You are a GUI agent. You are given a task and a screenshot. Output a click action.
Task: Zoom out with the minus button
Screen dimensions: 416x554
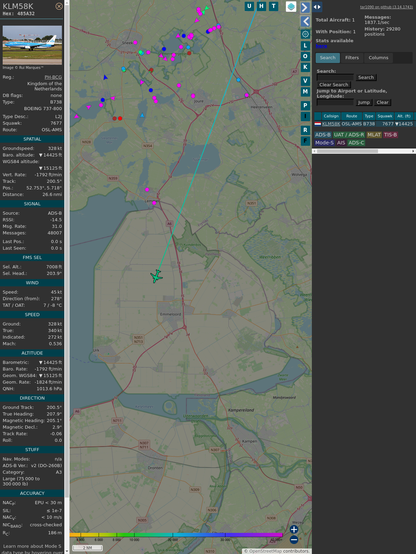[294, 540]
